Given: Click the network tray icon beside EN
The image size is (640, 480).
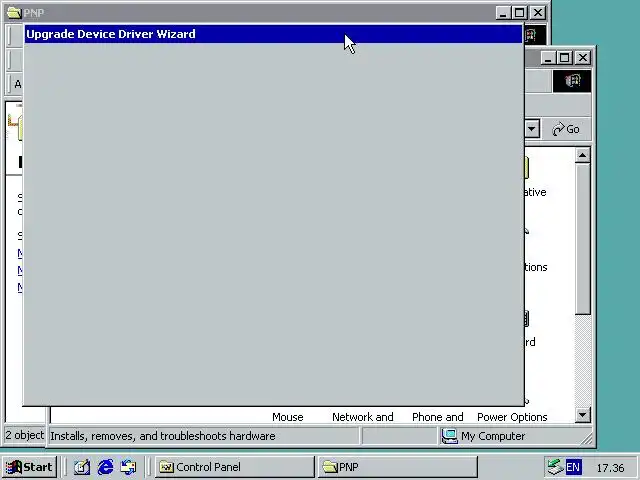Looking at the screenshot, I should click(555, 467).
